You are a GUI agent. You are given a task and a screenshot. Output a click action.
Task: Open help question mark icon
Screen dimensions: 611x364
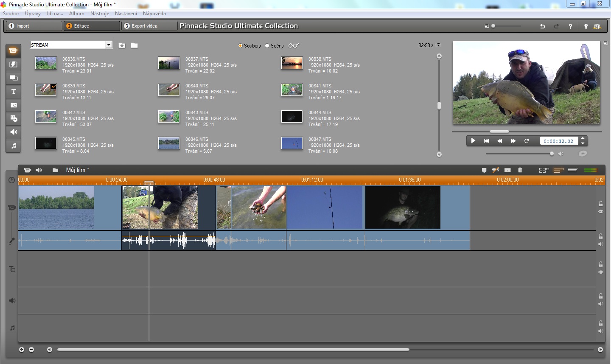pyautogui.click(x=570, y=26)
